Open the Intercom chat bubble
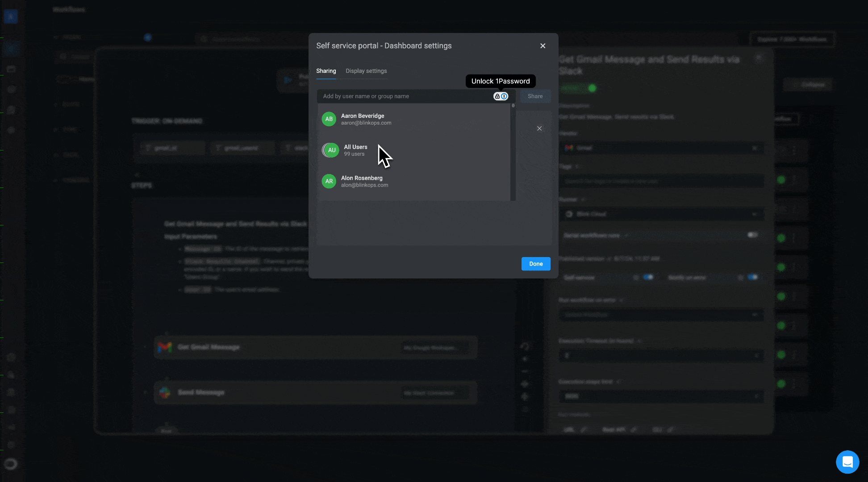The width and height of the screenshot is (868, 482). (x=847, y=462)
